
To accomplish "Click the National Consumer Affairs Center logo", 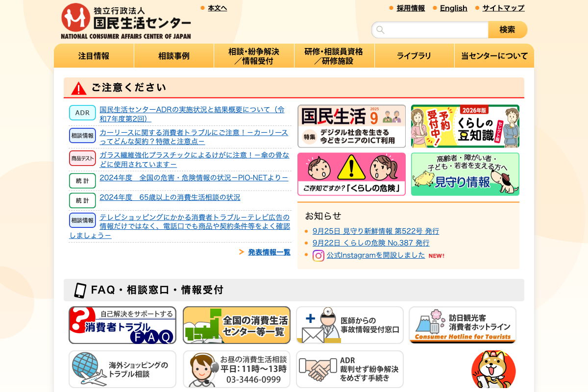I will (126, 21).
